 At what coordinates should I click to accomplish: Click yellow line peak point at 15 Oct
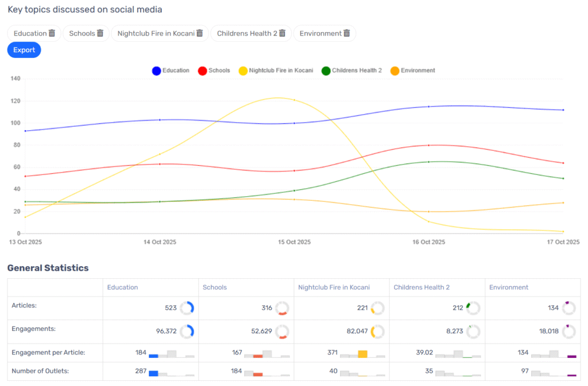coord(294,100)
